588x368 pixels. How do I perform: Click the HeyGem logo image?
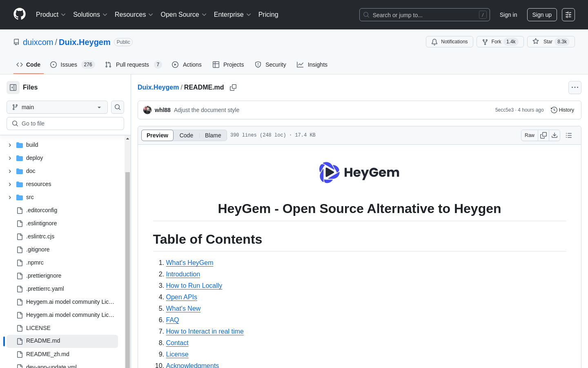click(359, 173)
